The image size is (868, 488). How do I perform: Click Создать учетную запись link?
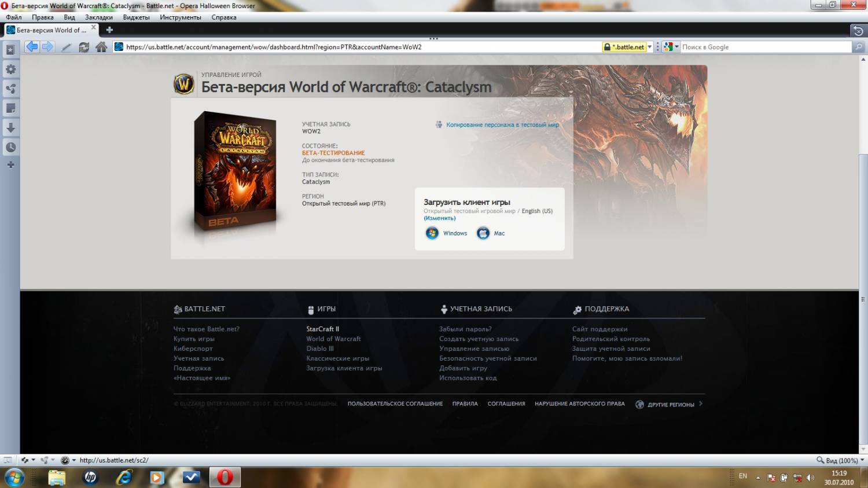pyautogui.click(x=479, y=339)
